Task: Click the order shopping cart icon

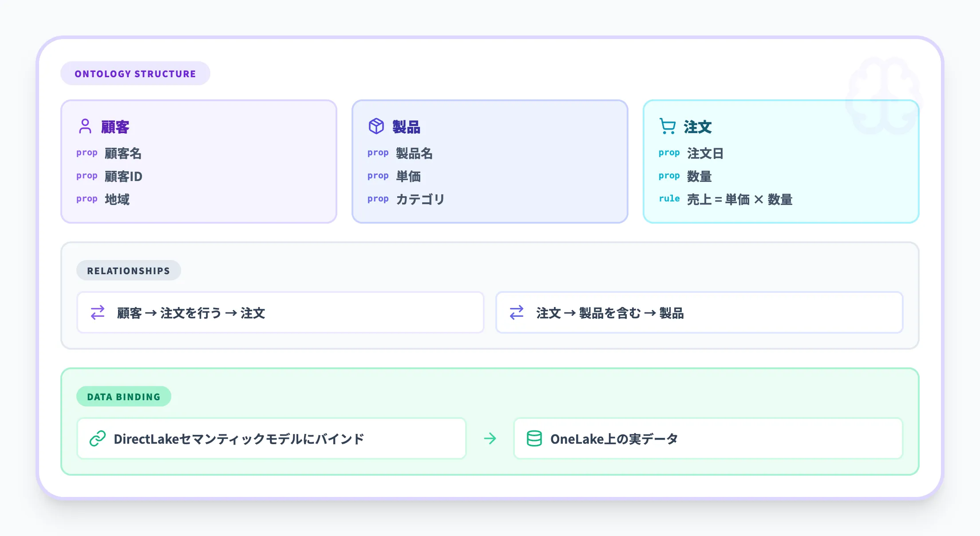Action: coord(668,126)
